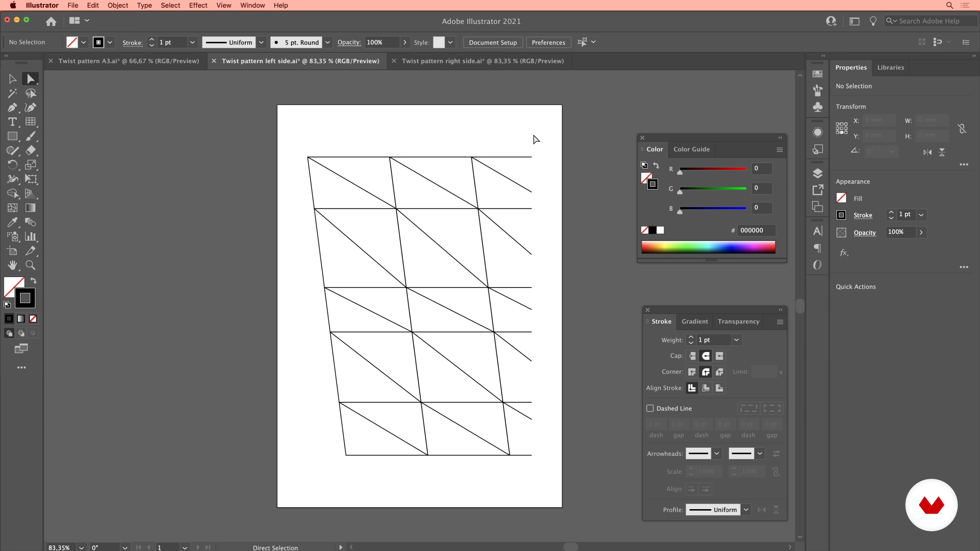Click the hex color field 000000

coord(756,230)
